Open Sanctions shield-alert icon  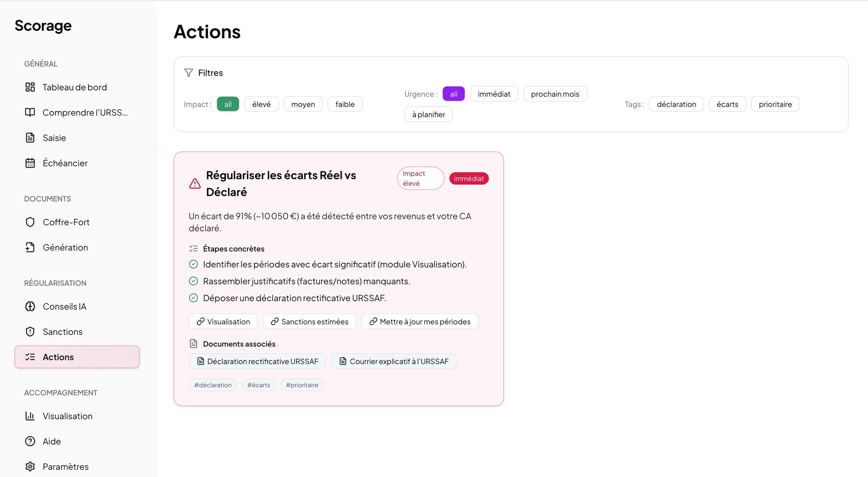30,332
